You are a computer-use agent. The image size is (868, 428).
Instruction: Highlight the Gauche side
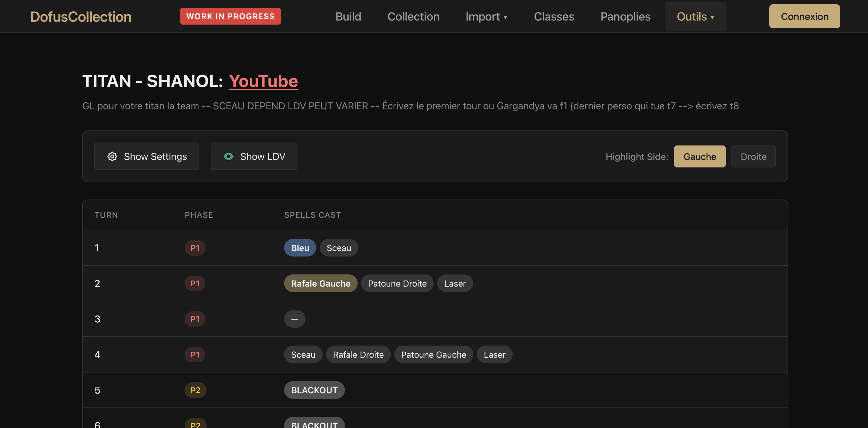[x=700, y=156]
